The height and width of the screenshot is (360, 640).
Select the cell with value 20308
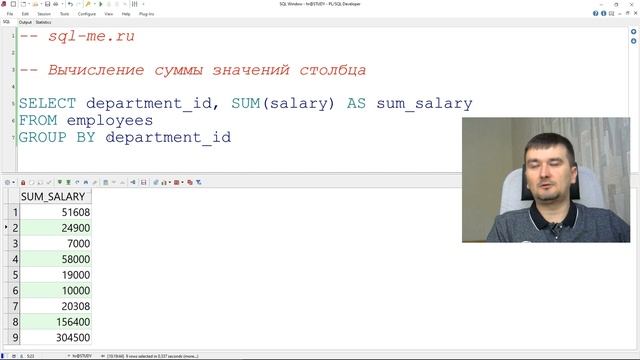click(56, 306)
